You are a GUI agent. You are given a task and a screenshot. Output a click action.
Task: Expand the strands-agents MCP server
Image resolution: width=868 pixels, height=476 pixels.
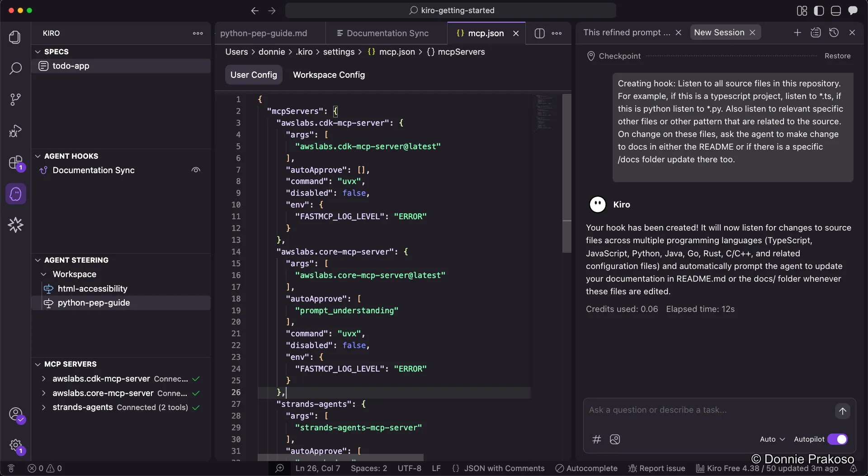coord(43,408)
